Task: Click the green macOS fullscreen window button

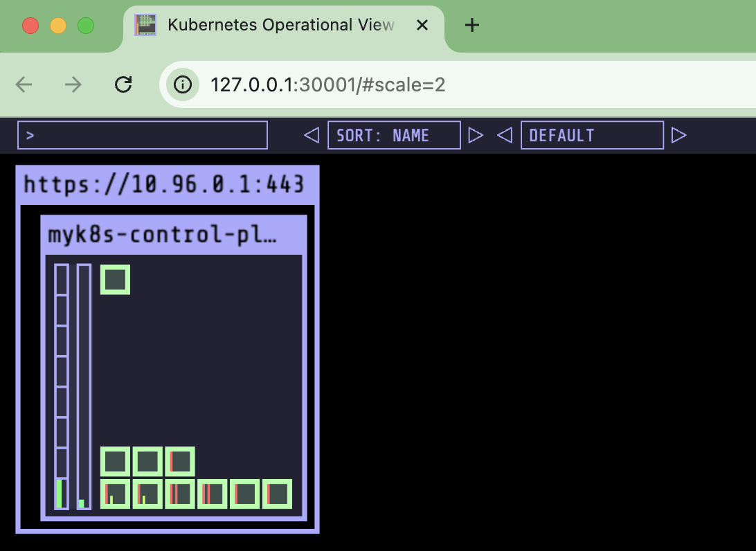Action: 86,26
